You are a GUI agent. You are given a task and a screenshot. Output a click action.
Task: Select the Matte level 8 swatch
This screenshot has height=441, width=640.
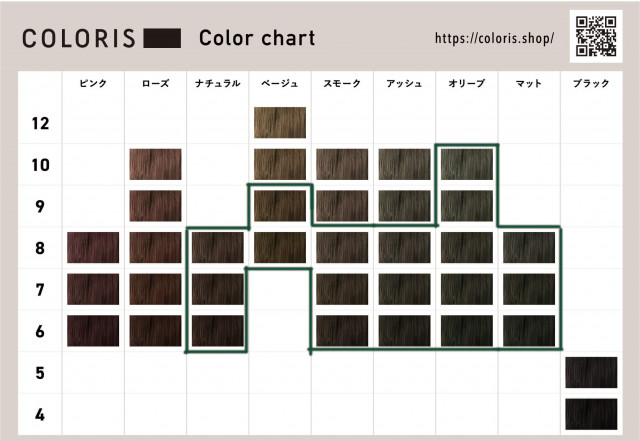point(529,247)
